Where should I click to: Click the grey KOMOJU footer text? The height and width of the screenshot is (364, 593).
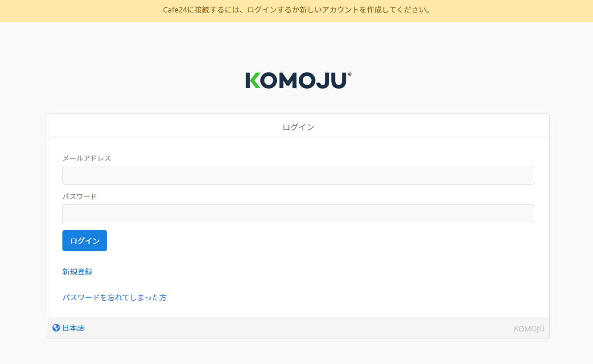point(529,329)
